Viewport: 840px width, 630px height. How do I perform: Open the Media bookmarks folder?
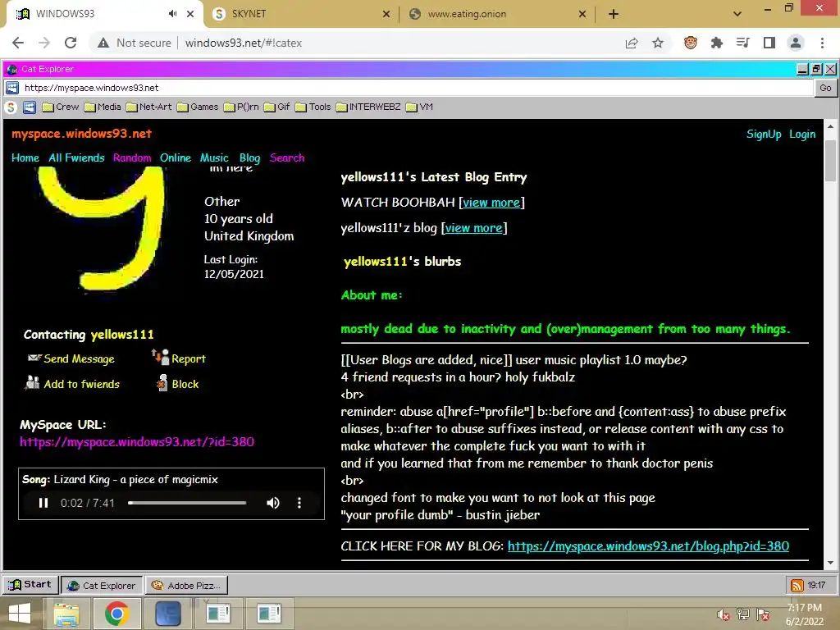pos(103,107)
